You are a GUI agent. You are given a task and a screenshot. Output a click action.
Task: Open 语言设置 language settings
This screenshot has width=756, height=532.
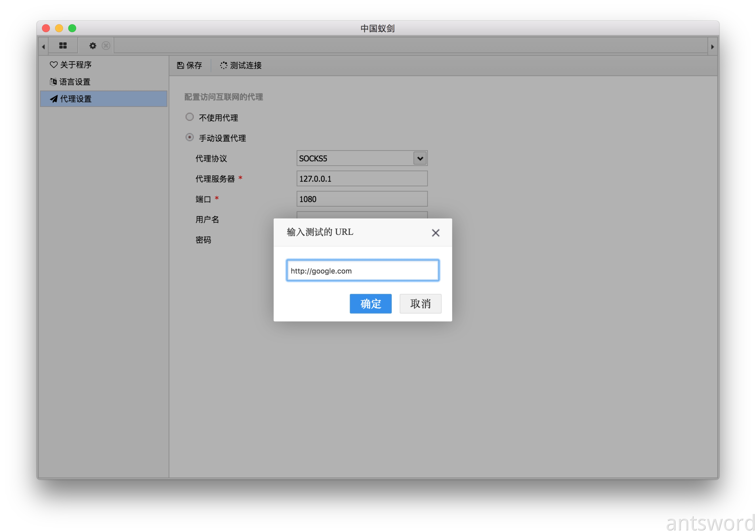[x=75, y=82]
